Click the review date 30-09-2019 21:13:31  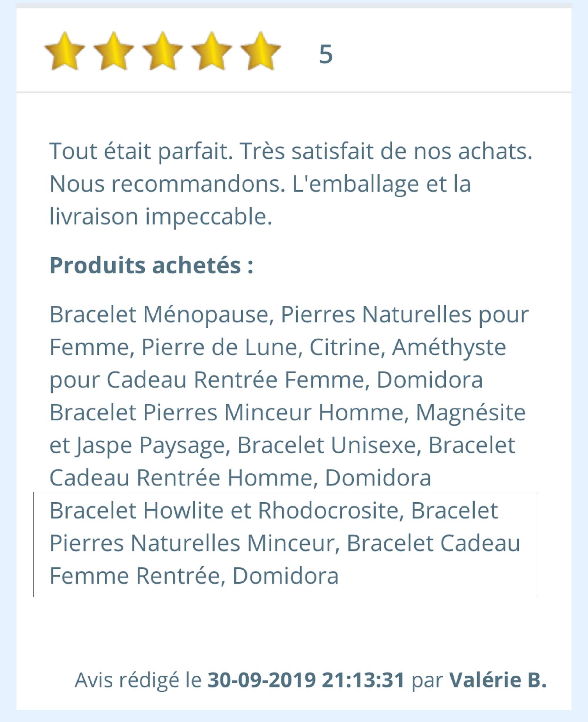tap(306, 680)
